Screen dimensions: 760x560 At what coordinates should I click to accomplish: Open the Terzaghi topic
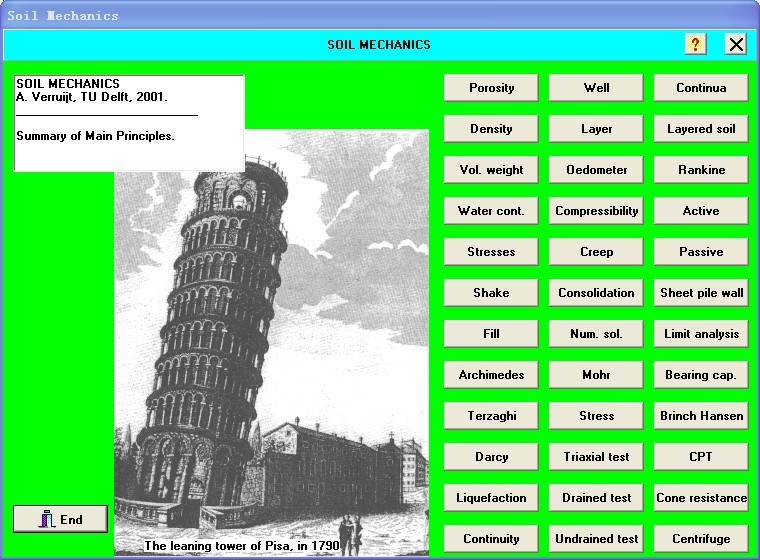click(491, 416)
